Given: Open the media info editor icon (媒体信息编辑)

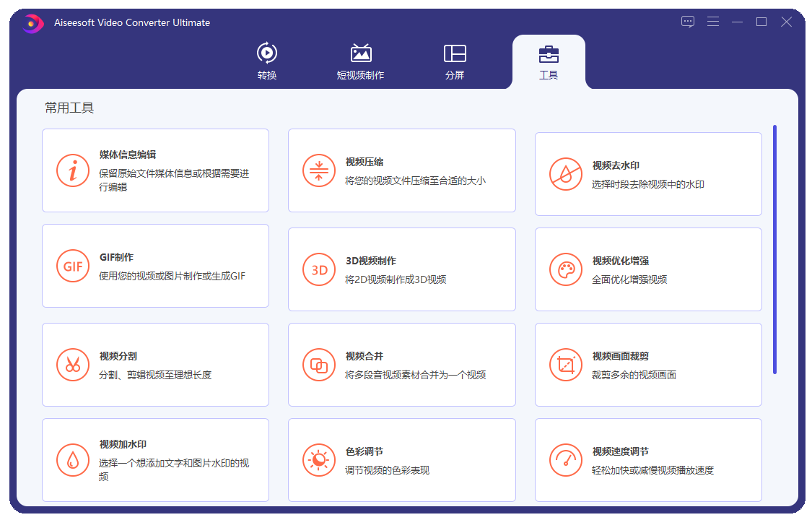Looking at the screenshot, I should (73, 170).
